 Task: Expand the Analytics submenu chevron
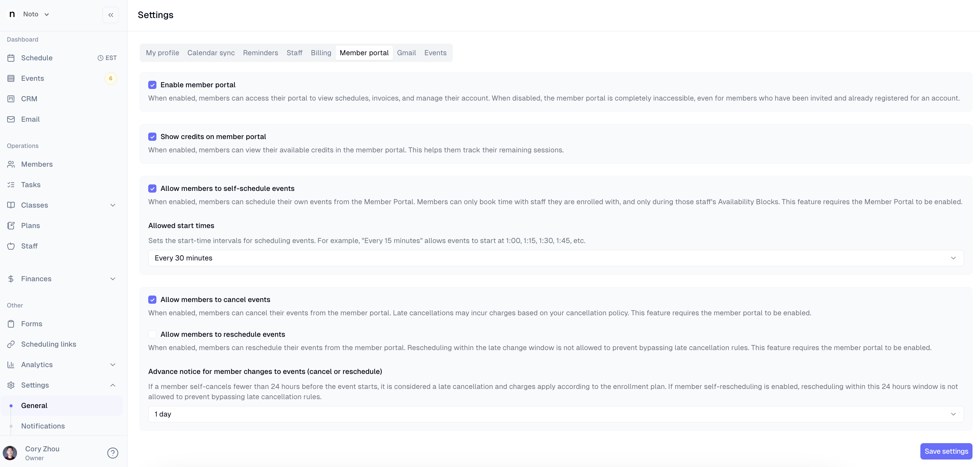pyautogui.click(x=112, y=365)
